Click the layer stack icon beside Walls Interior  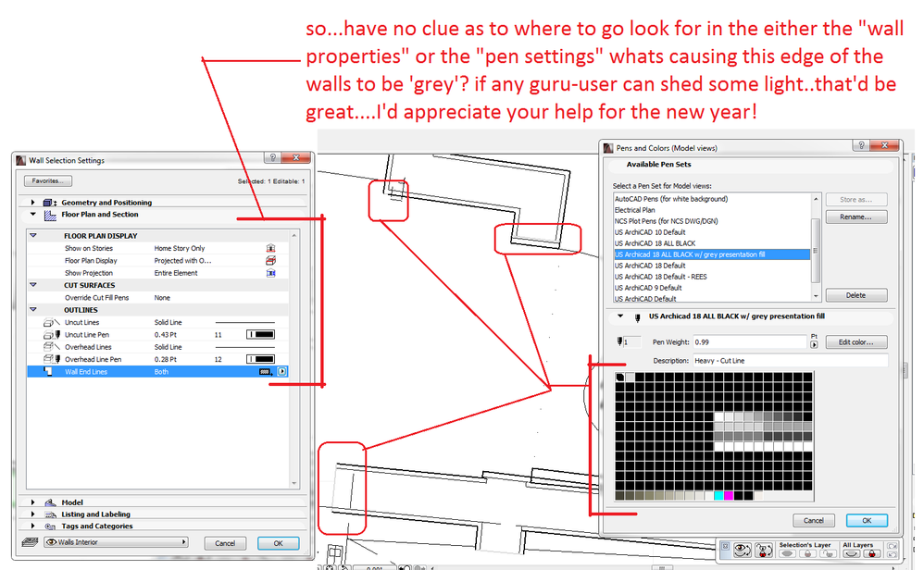tap(30, 541)
